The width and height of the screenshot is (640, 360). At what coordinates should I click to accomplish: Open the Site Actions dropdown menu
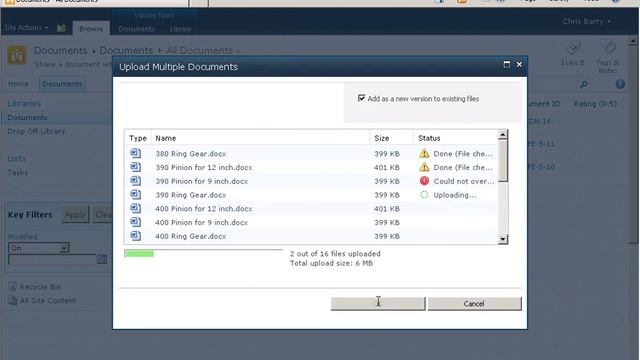[26, 28]
